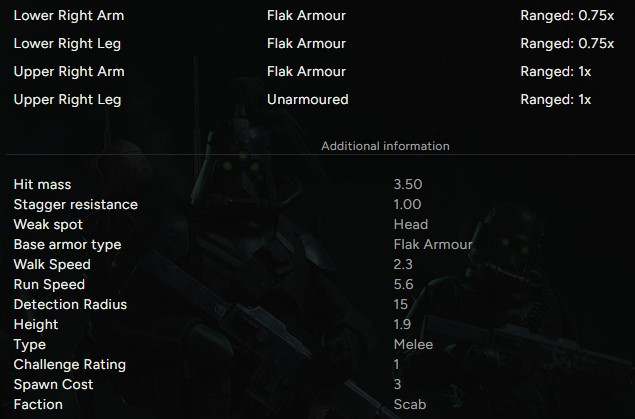The width and height of the screenshot is (635, 419).
Task: Click the Lower Right Arm row label
Action: [x=69, y=16]
